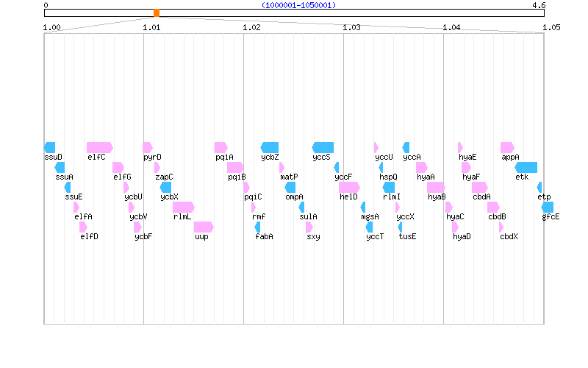Click the blue ssuD gene arrow
Screen dimensions: 588x368
tap(50, 147)
